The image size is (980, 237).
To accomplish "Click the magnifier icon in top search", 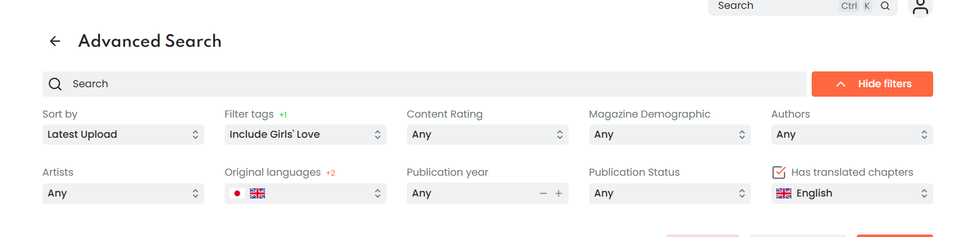I will tap(885, 6).
